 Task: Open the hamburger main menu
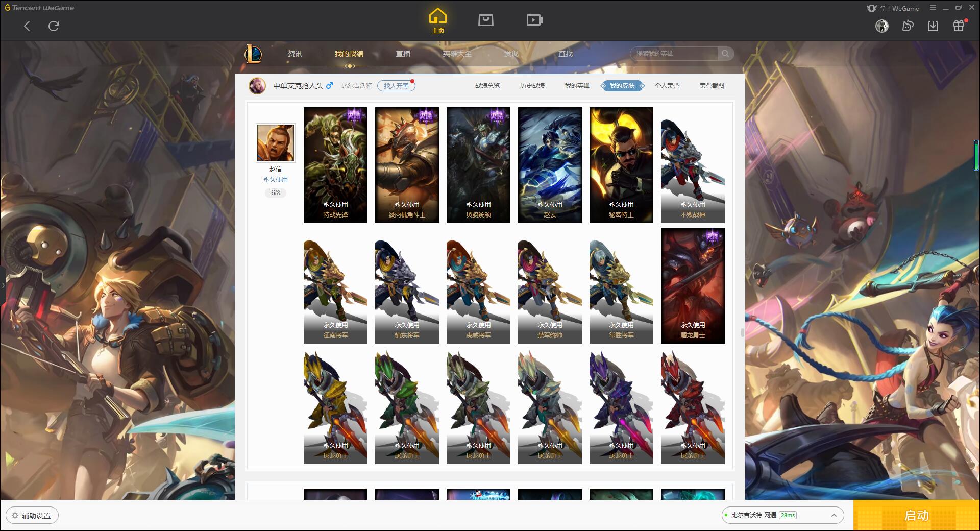(x=933, y=8)
